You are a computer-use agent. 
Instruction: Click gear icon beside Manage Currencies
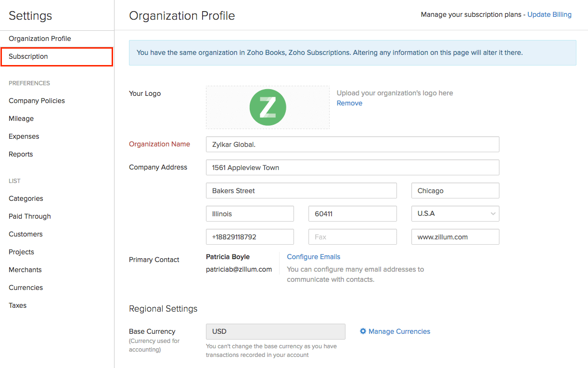pyautogui.click(x=363, y=331)
